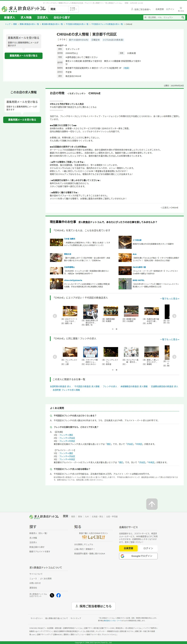Open the FACES麻布十番 listing link
This screenshot has width=187, height=644.
click(x=139, y=267)
